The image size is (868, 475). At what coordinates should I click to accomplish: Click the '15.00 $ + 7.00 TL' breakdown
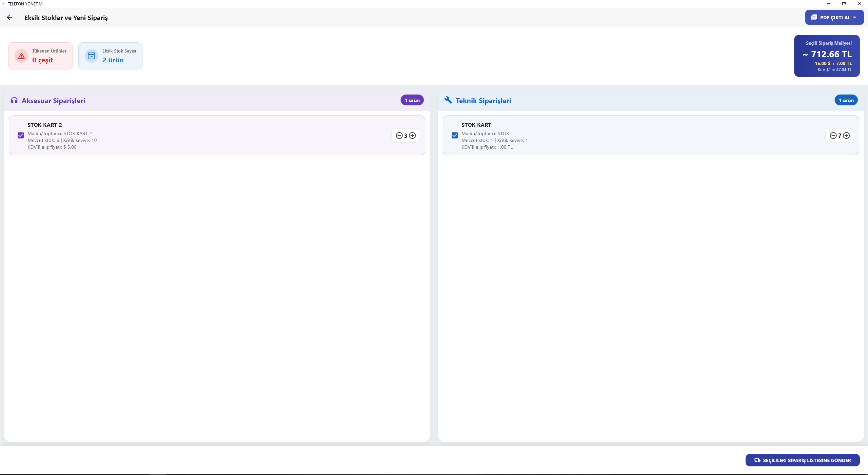[833, 63]
